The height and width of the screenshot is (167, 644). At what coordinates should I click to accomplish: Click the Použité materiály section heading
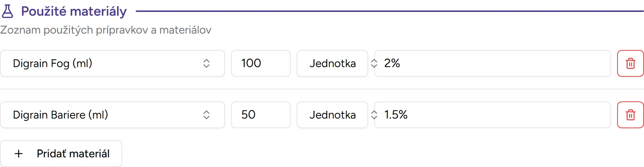point(74,11)
